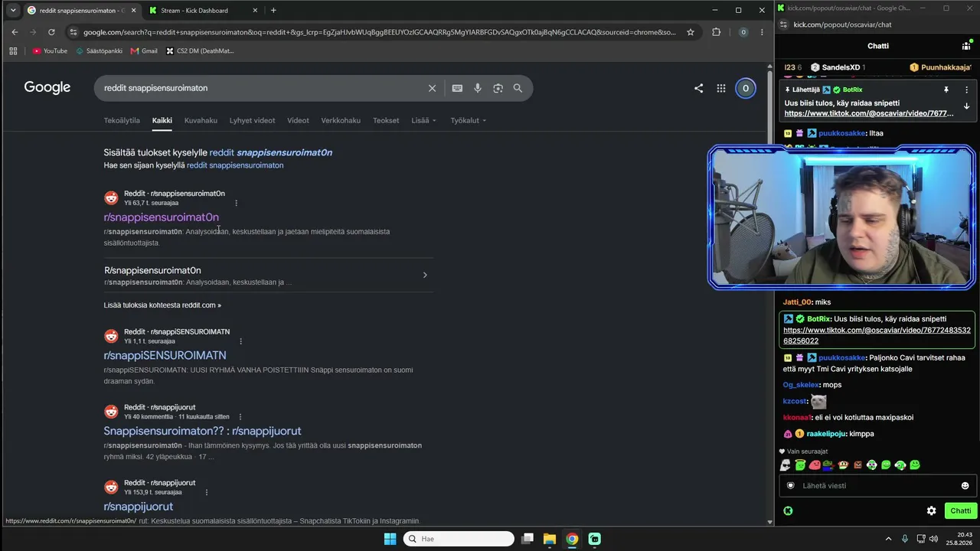Screen dimensions: 980x551
Task: Open Chrome's three-dot menu
Action: pyautogui.click(x=762, y=32)
